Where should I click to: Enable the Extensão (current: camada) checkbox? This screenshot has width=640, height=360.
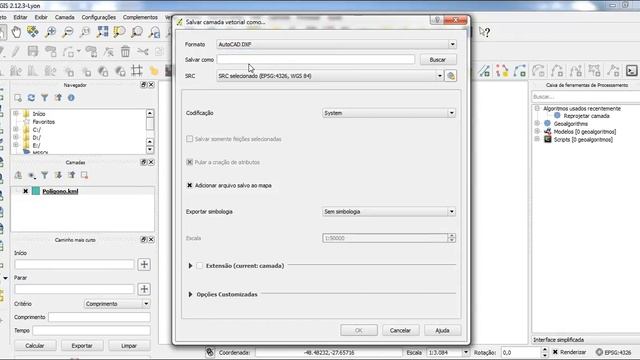click(x=200, y=266)
